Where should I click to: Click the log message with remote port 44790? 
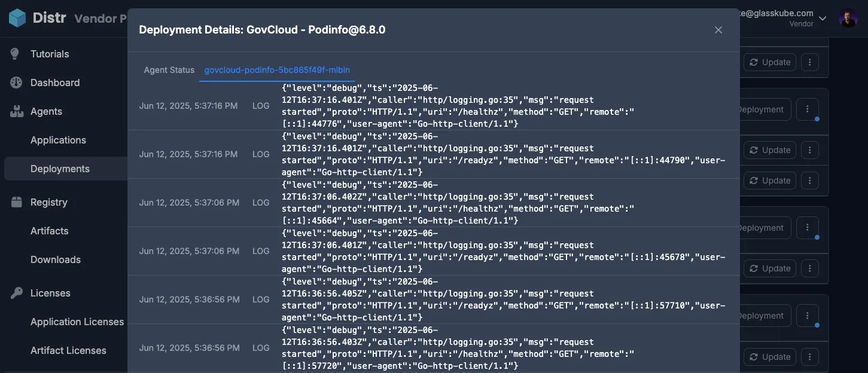pos(503,154)
